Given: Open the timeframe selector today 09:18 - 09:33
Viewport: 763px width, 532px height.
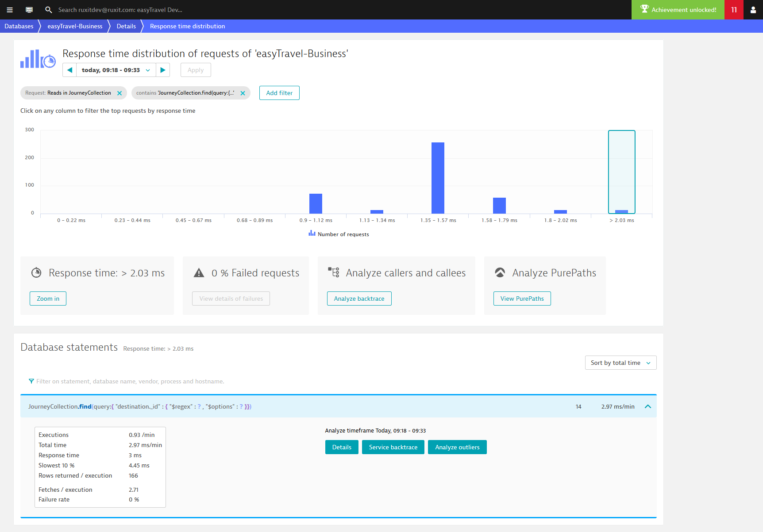Looking at the screenshot, I should pos(116,70).
